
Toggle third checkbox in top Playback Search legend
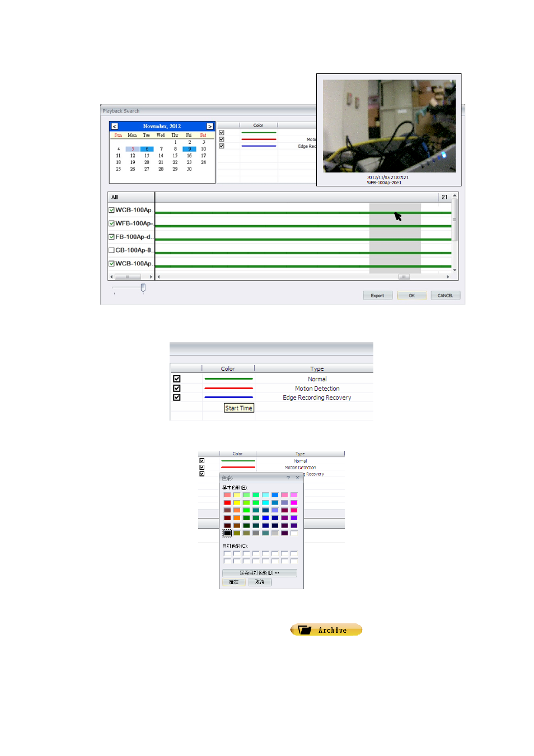(222, 146)
